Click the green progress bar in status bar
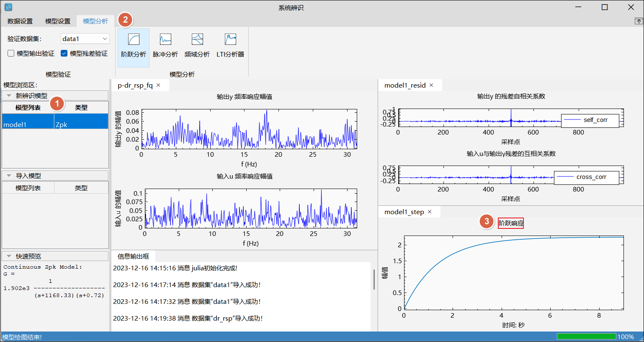The image size is (644, 342). click(x=586, y=337)
